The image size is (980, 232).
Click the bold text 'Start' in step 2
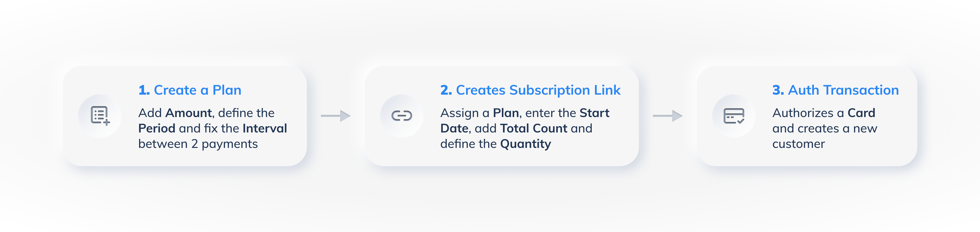click(595, 113)
